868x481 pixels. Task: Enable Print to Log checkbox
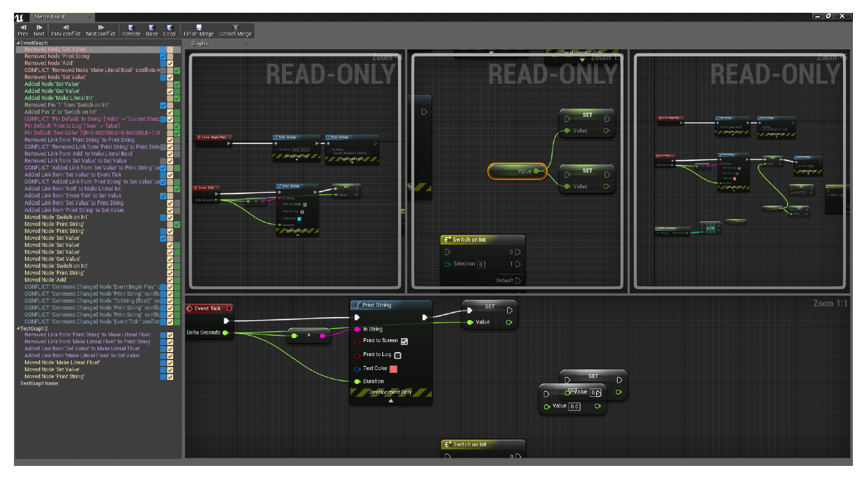point(397,356)
